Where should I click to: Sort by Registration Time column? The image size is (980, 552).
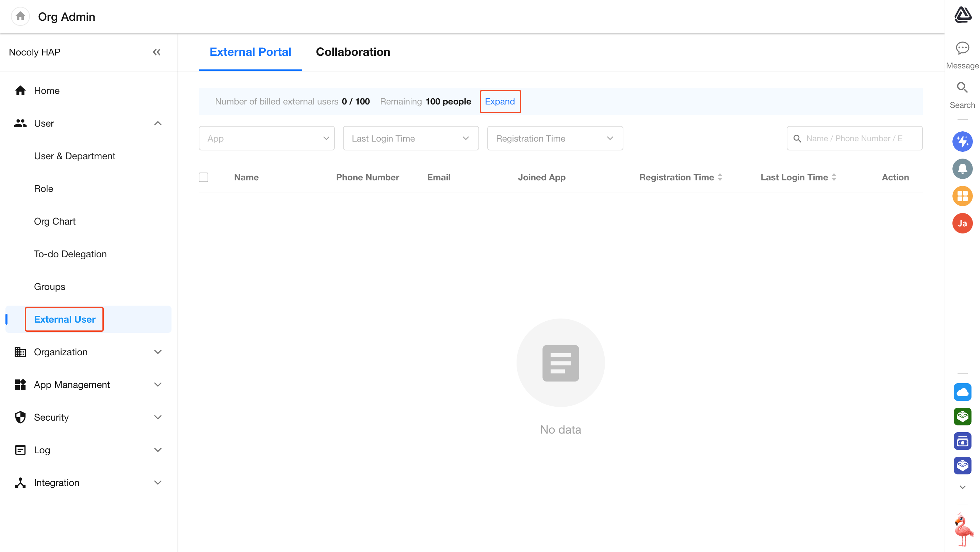point(719,177)
